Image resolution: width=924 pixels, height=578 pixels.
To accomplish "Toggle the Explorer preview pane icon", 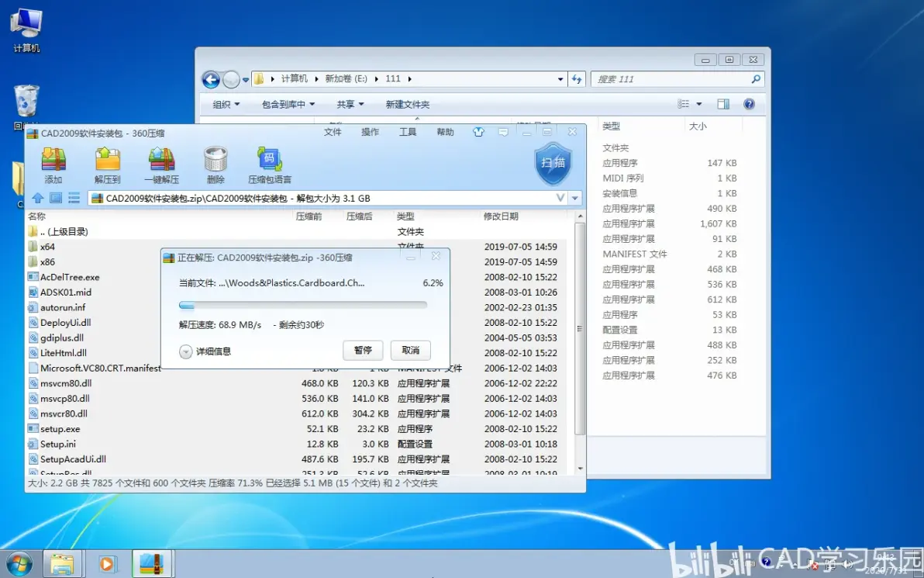I will point(723,104).
